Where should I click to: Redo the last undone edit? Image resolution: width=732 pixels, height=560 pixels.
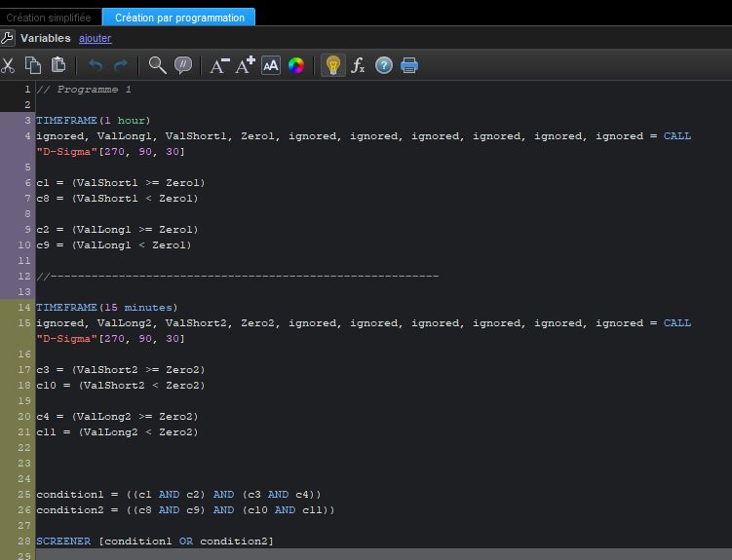click(x=121, y=65)
